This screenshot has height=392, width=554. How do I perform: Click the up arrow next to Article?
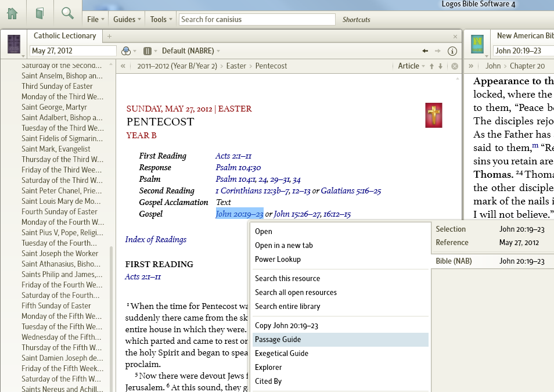coord(432,66)
